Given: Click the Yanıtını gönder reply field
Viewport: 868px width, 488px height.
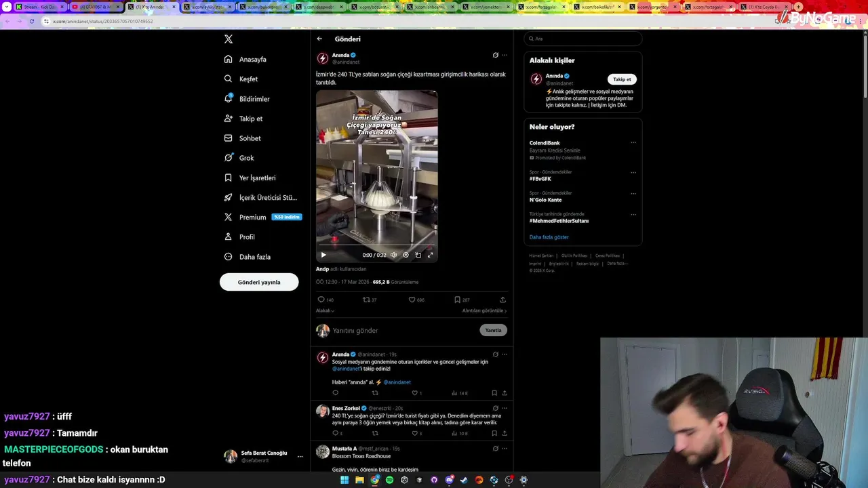Looking at the screenshot, I should (x=403, y=330).
